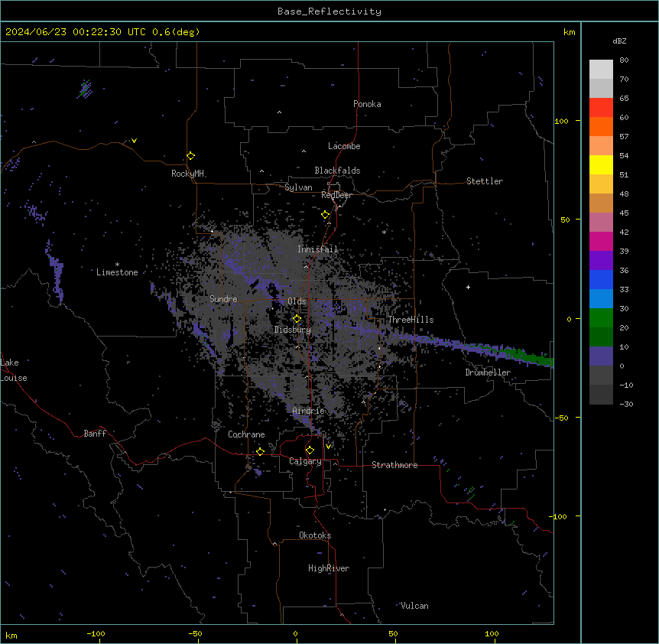Click the Base_Reflectivity title
The height and width of the screenshot is (644, 659).
pos(329,11)
